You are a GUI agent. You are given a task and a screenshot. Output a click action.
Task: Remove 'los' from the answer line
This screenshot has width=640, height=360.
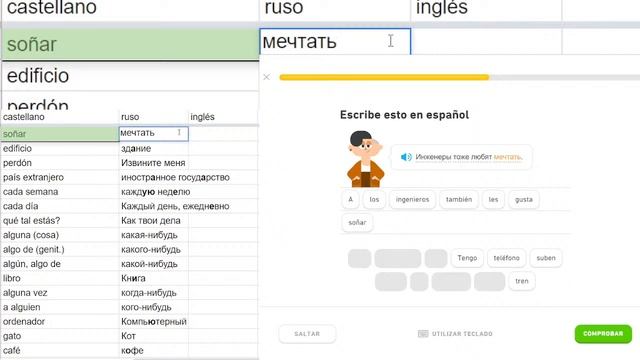click(374, 200)
